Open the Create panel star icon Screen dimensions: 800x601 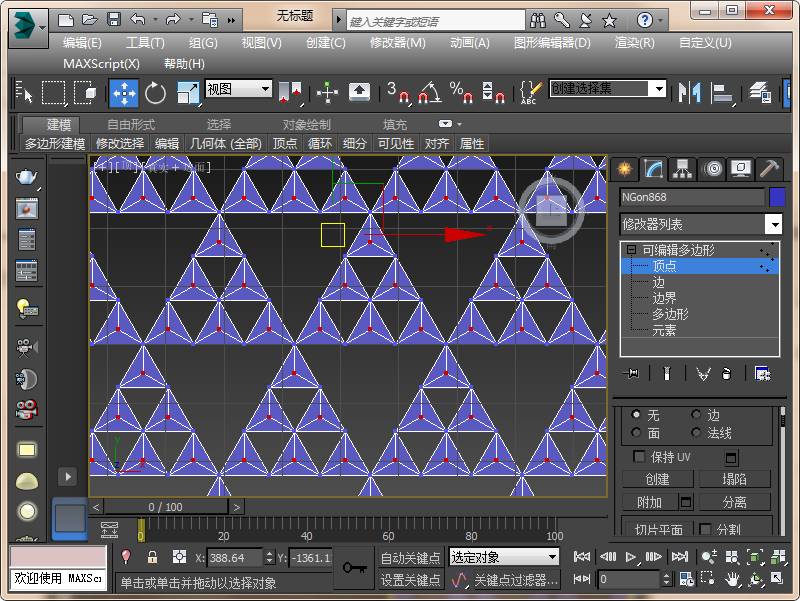(x=624, y=169)
